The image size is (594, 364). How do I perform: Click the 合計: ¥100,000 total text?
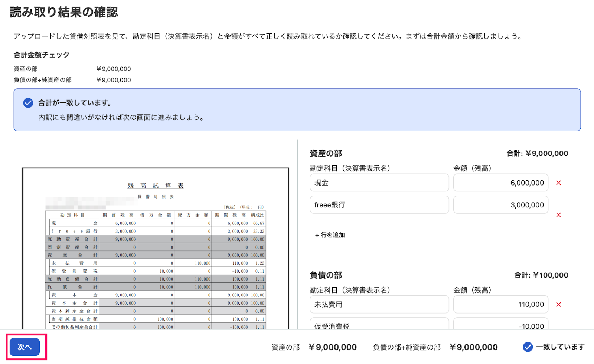pos(541,275)
